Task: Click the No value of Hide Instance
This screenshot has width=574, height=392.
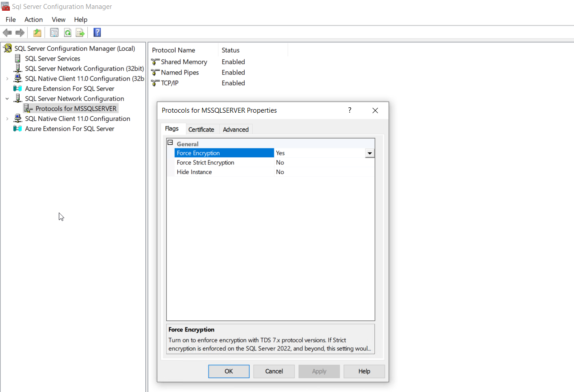Action: [x=280, y=172]
